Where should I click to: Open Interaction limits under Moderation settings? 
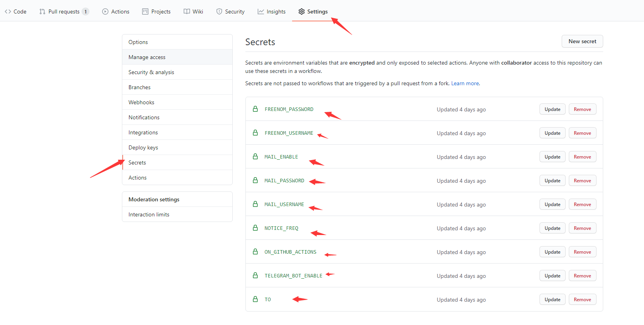pyautogui.click(x=149, y=214)
